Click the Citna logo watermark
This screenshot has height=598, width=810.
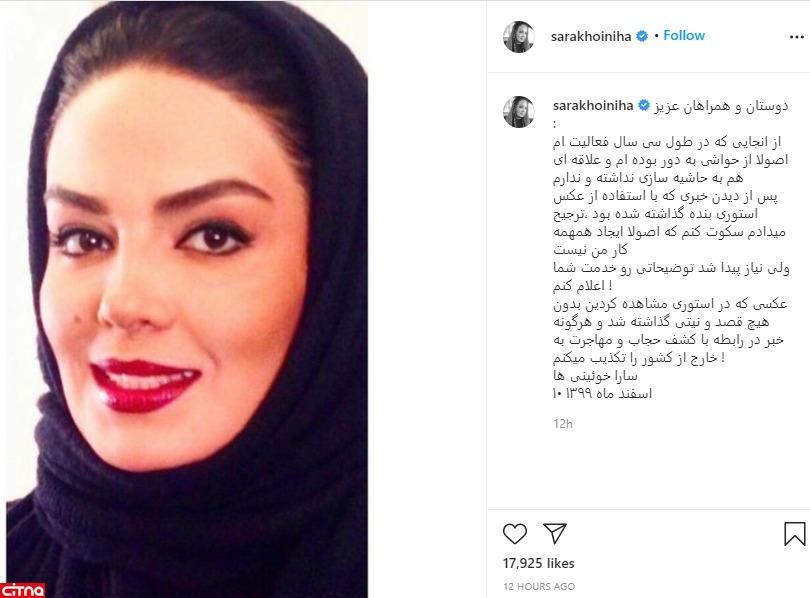pyautogui.click(x=23, y=590)
